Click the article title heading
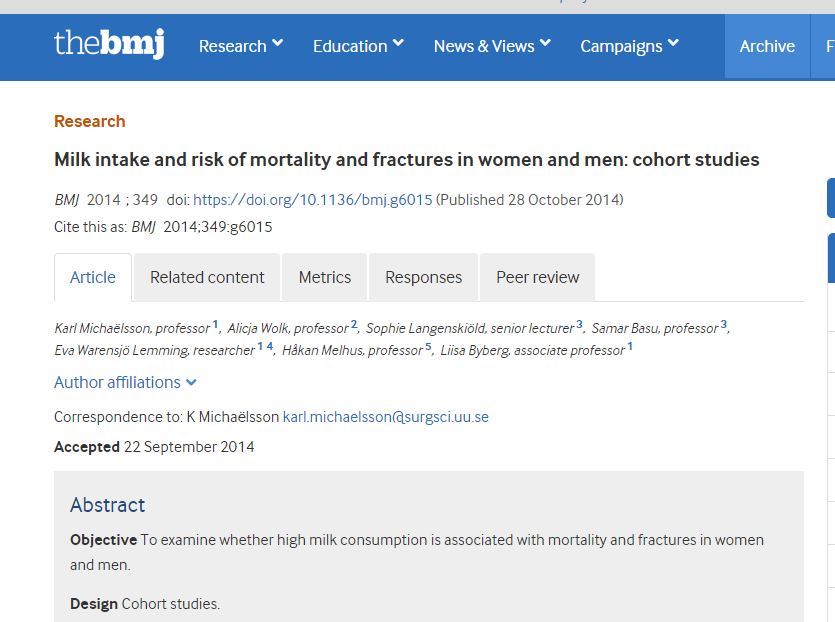 click(x=406, y=160)
